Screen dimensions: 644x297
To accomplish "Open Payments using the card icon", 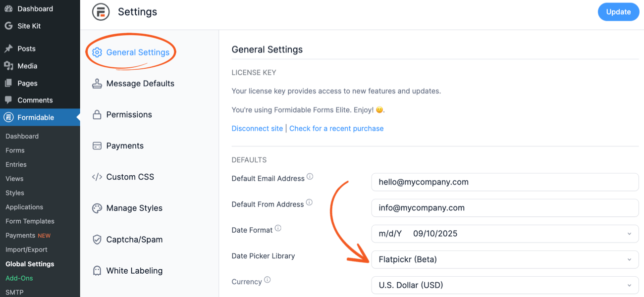I will (x=97, y=146).
